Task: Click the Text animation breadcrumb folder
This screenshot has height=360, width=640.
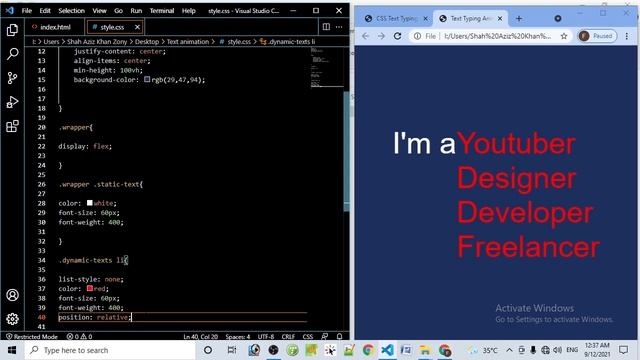Action: click(188, 42)
